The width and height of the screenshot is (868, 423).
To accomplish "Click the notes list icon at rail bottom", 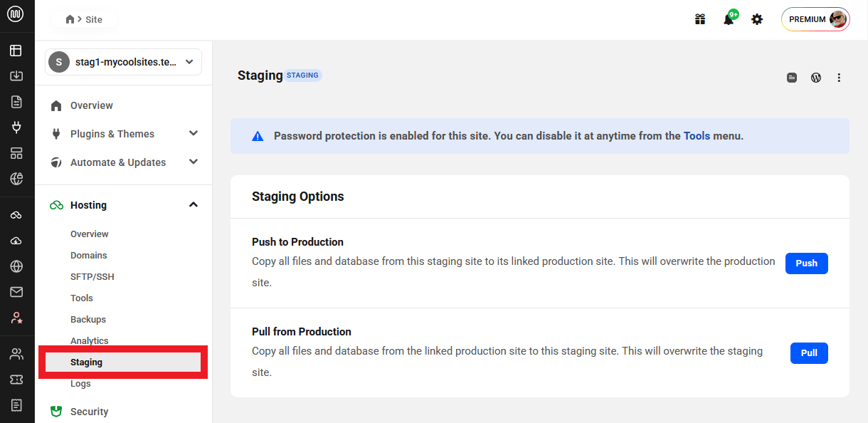I will [16, 405].
